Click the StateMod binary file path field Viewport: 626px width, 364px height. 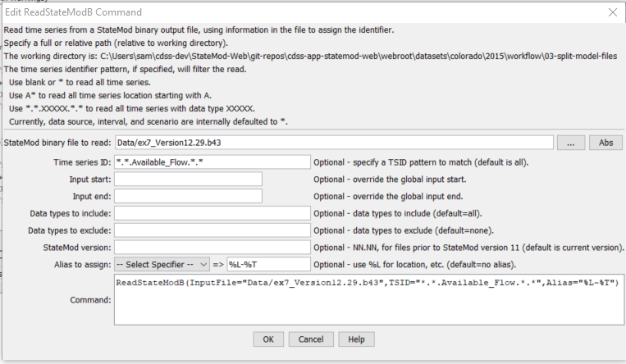334,143
